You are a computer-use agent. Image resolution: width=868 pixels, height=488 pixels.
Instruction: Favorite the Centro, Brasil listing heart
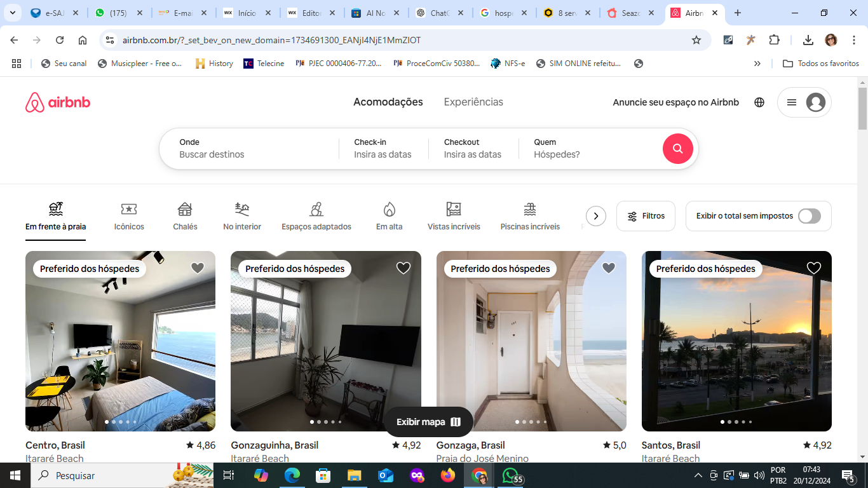click(x=198, y=268)
